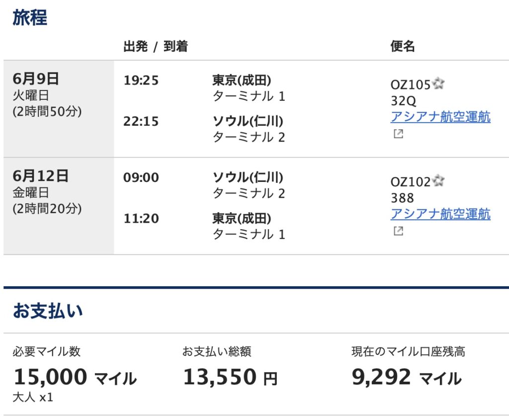Click the お支払い section heading
The height and width of the screenshot is (420, 509).
(x=48, y=311)
